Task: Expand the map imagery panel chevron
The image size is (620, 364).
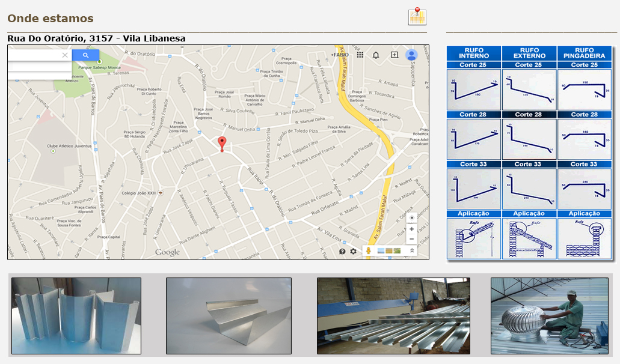Action: pos(412,250)
